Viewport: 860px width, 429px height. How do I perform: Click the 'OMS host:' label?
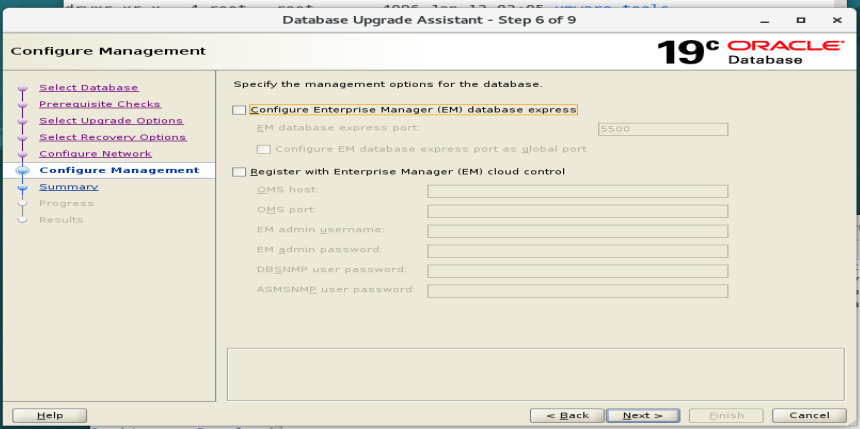click(x=288, y=190)
